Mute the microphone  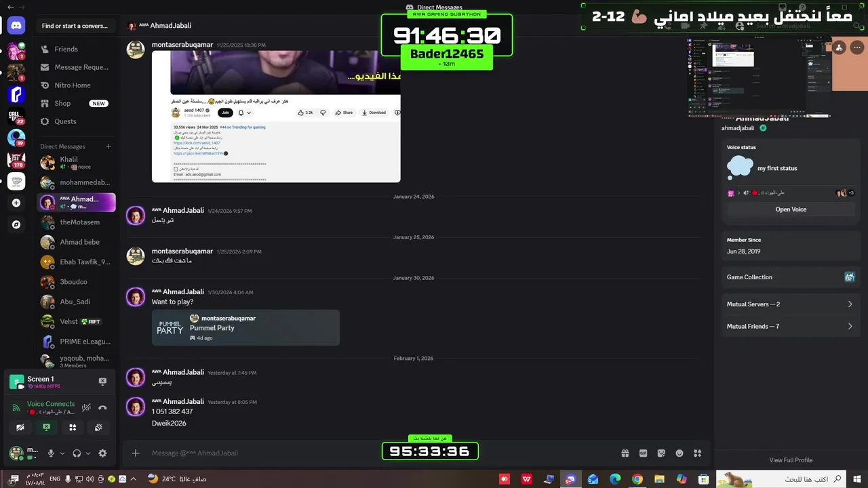[51, 453]
